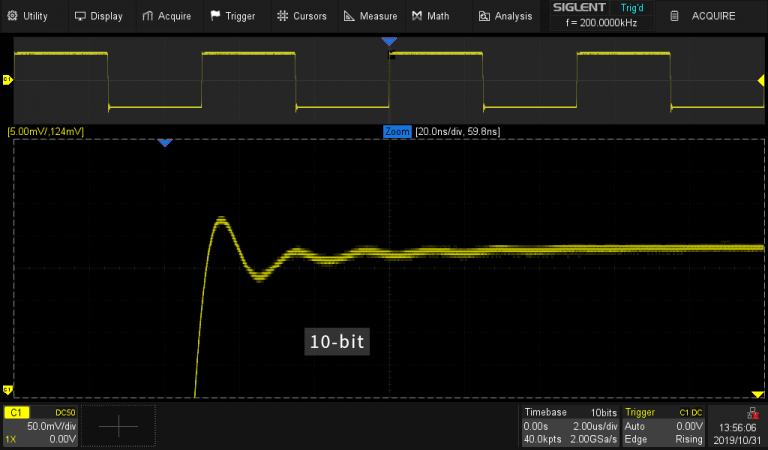Open the Utility menu
The image size is (768, 450).
[28, 16]
